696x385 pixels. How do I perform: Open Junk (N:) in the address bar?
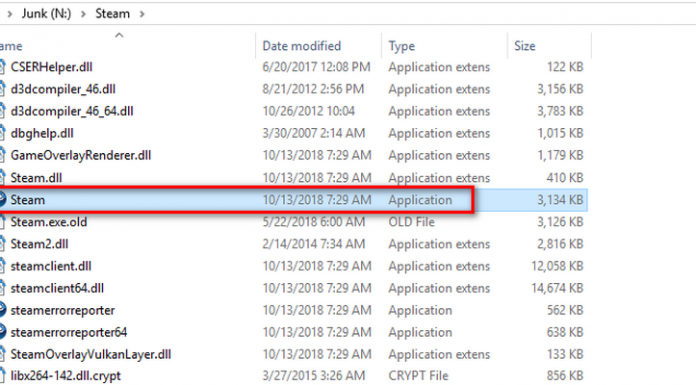[x=46, y=14]
